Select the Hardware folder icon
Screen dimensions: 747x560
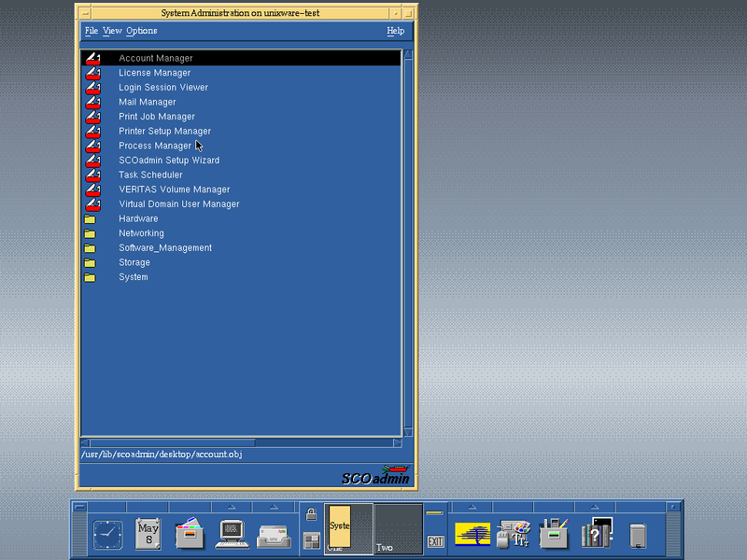point(90,219)
